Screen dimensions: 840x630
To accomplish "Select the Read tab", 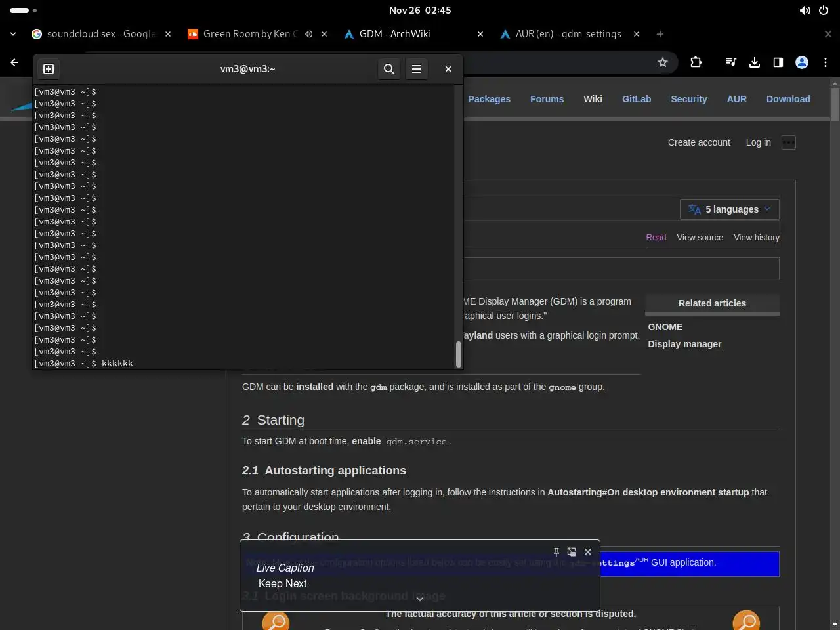I will tap(656, 238).
